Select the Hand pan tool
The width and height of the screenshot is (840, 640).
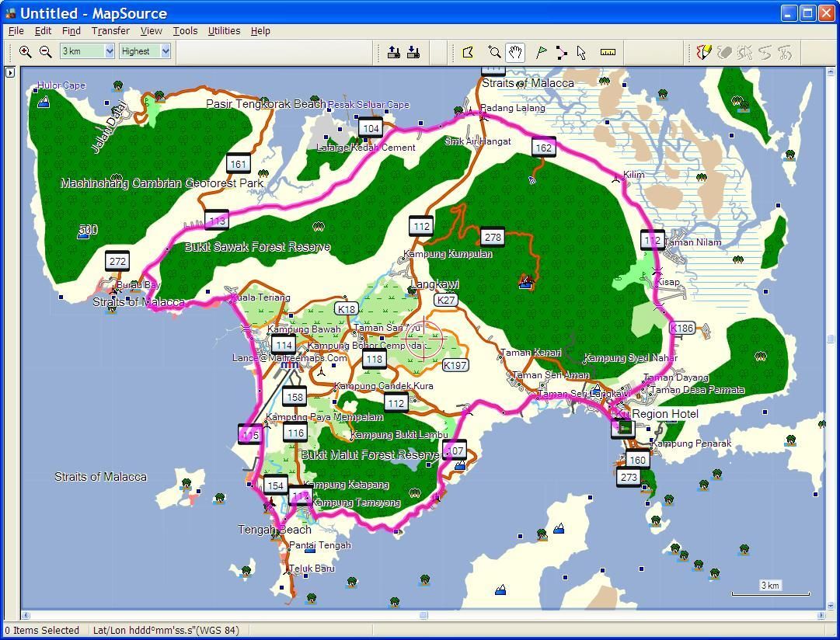pyautogui.click(x=515, y=52)
